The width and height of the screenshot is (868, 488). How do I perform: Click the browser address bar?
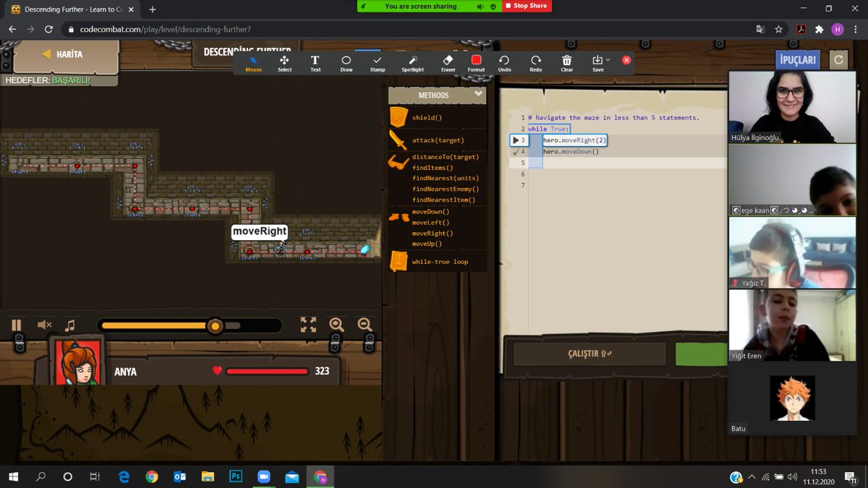(405, 30)
